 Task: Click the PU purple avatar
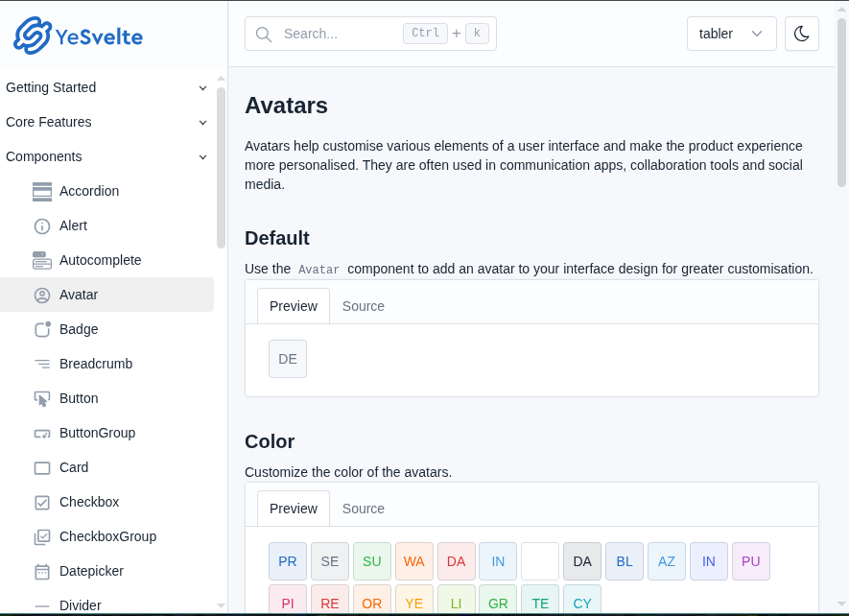pyautogui.click(x=751, y=561)
